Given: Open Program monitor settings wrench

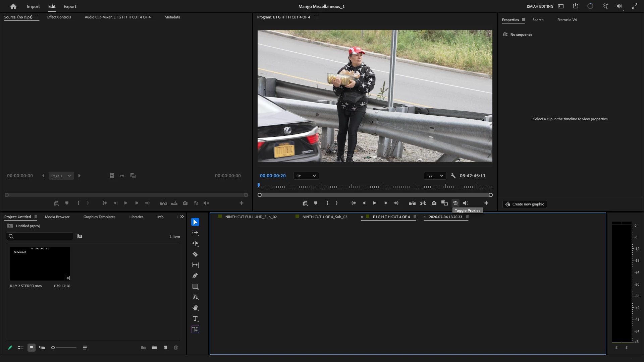Looking at the screenshot, I should (453, 176).
